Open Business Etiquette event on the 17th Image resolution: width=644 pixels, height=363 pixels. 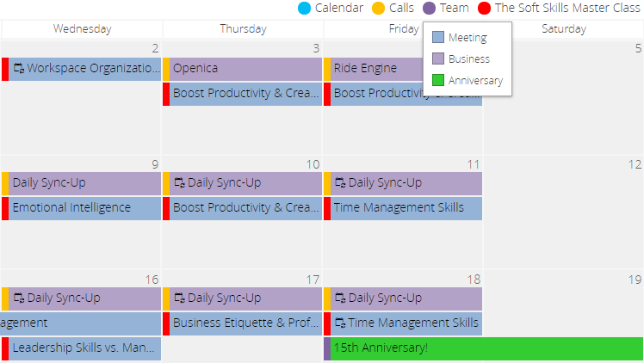click(242, 323)
